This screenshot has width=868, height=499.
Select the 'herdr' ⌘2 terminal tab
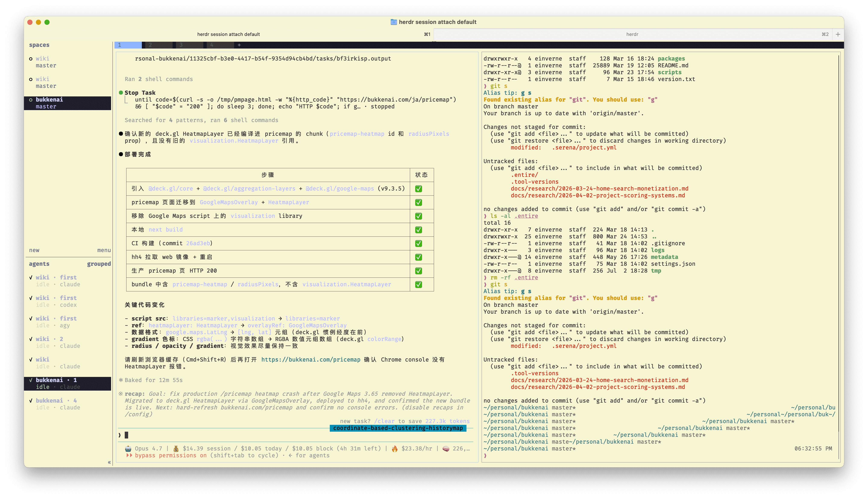pos(632,34)
